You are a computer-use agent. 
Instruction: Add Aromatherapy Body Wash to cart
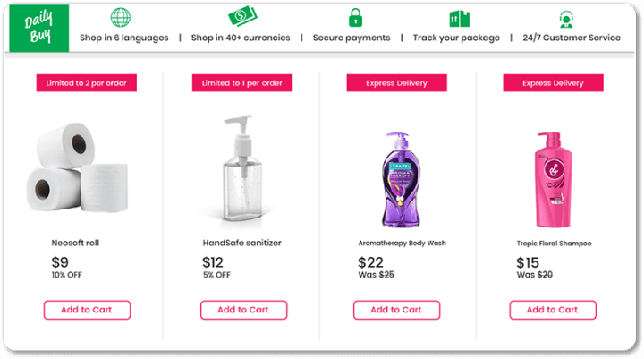(396, 310)
